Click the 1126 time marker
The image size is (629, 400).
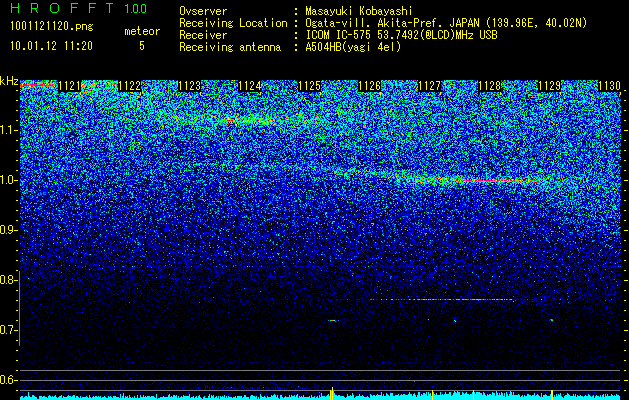tap(369, 86)
